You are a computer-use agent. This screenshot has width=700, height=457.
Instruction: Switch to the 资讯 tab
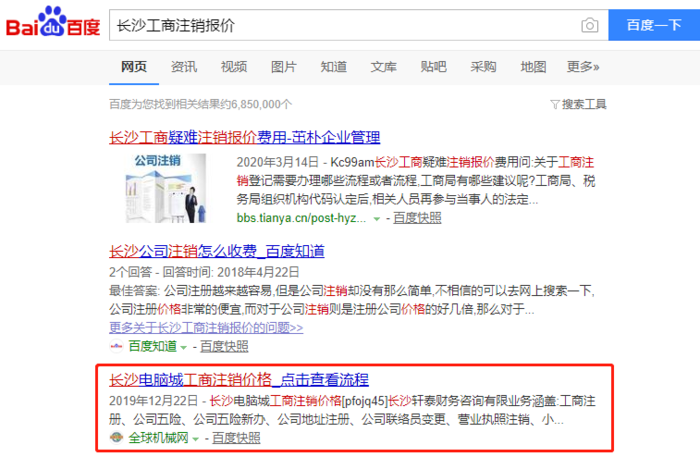(184, 67)
